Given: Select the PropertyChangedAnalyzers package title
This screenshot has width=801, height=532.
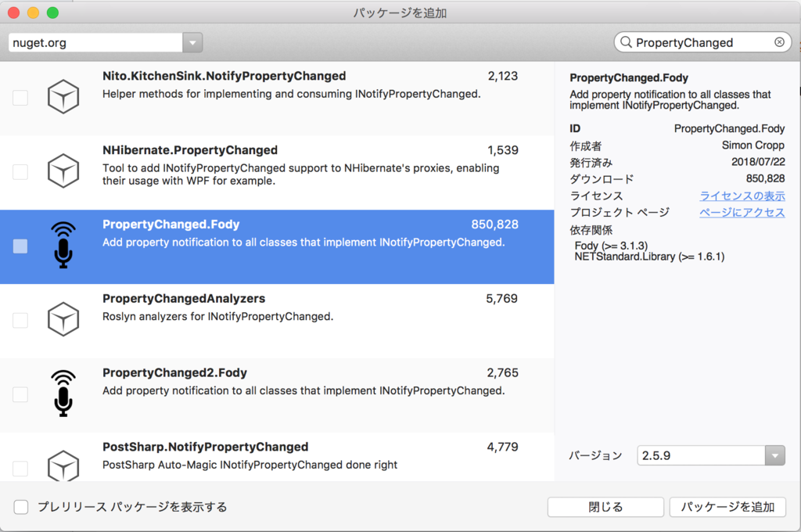Looking at the screenshot, I should coord(184,298).
